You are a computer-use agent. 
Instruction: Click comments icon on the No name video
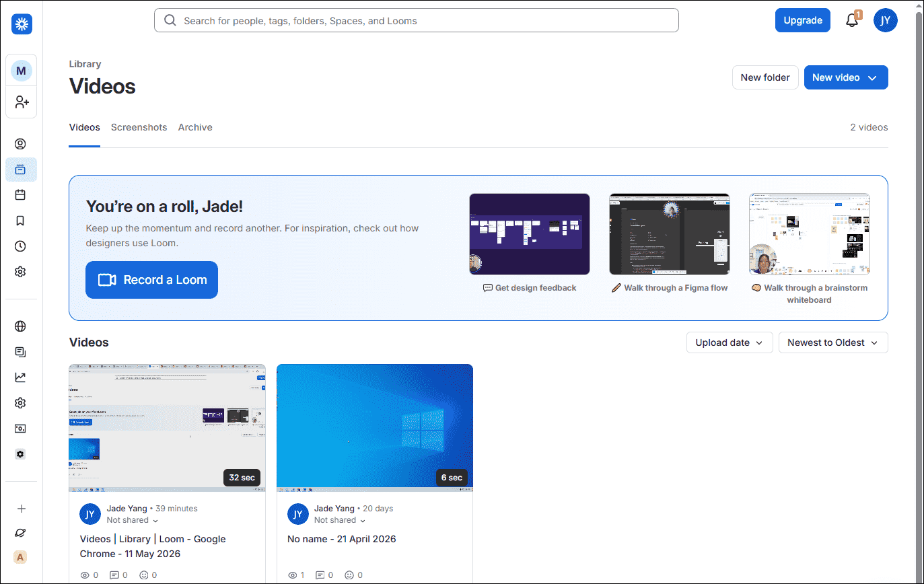321,575
